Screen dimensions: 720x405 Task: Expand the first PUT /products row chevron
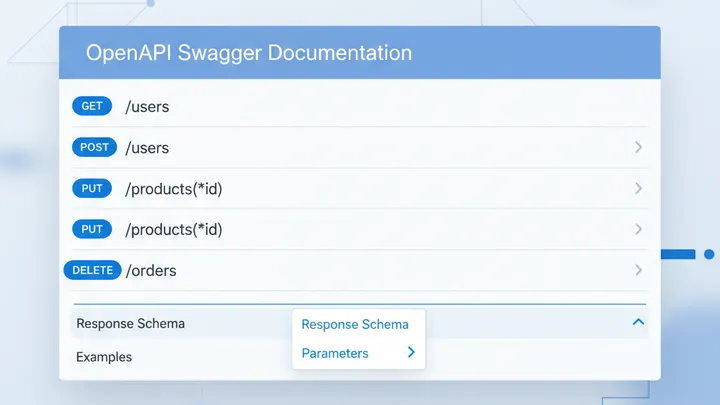pos(638,188)
